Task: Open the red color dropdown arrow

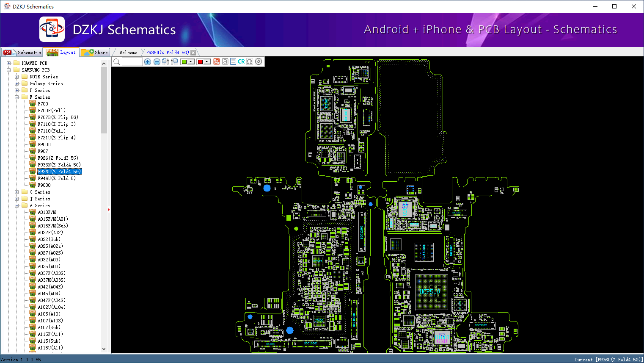Action: point(207,62)
